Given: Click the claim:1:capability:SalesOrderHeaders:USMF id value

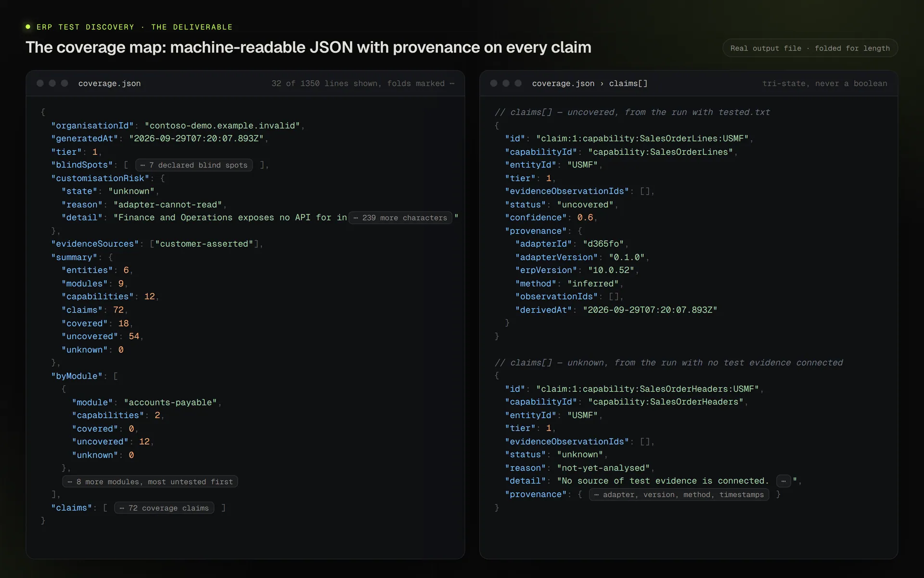Looking at the screenshot, I should click(648, 389).
